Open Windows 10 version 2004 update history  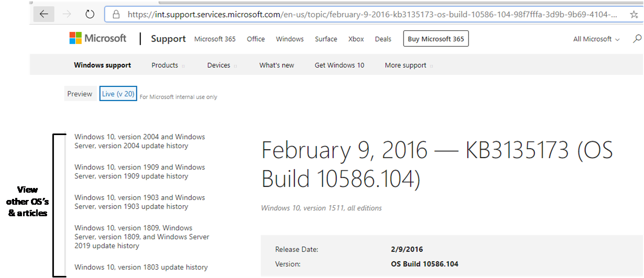(140, 141)
